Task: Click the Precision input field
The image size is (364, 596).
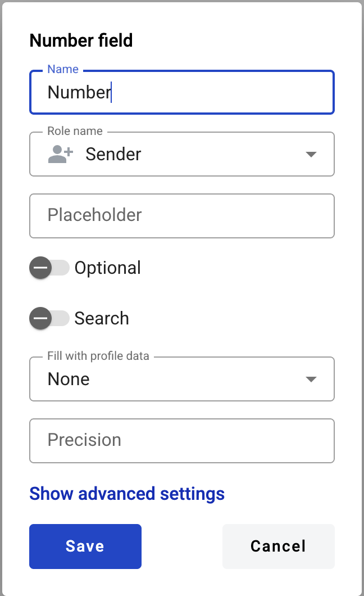Action: [x=182, y=440]
